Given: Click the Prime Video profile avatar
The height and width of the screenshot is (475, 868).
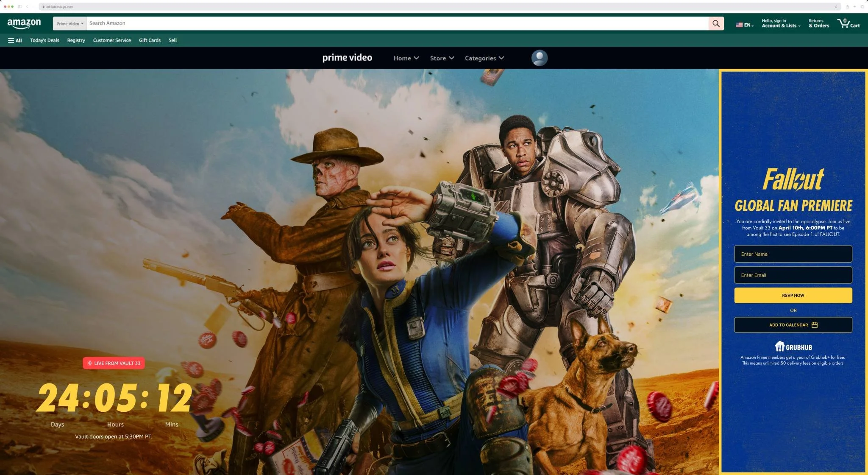Looking at the screenshot, I should click(539, 58).
